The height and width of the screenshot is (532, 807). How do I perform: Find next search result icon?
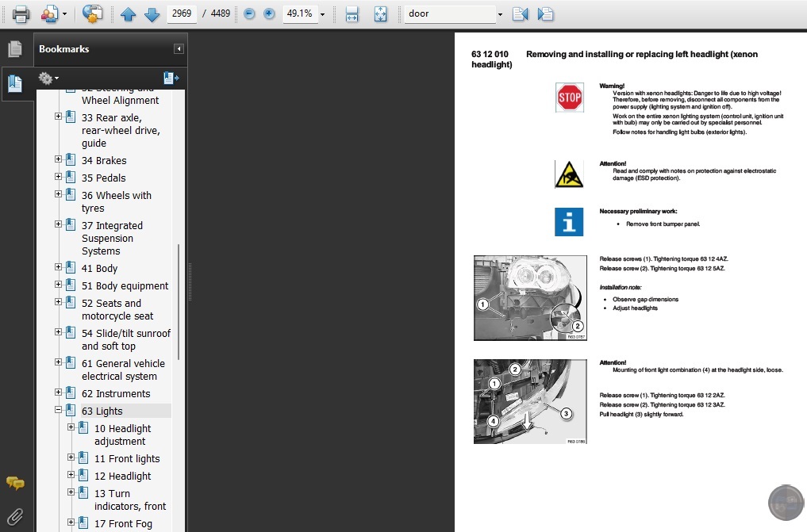(545, 14)
